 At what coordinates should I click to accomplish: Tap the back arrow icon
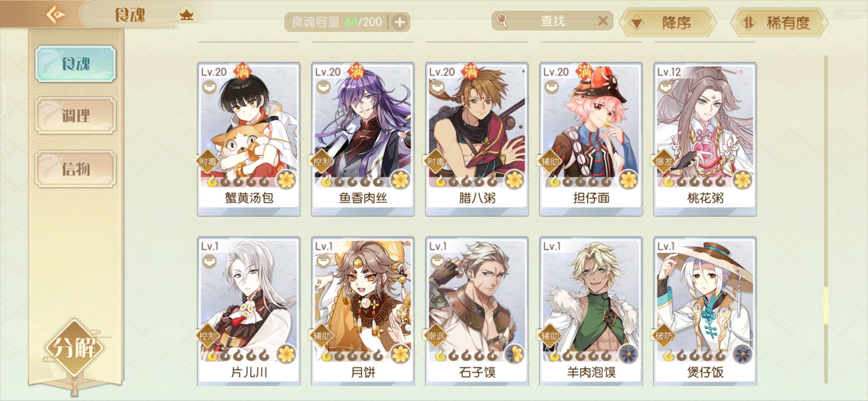click(55, 14)
